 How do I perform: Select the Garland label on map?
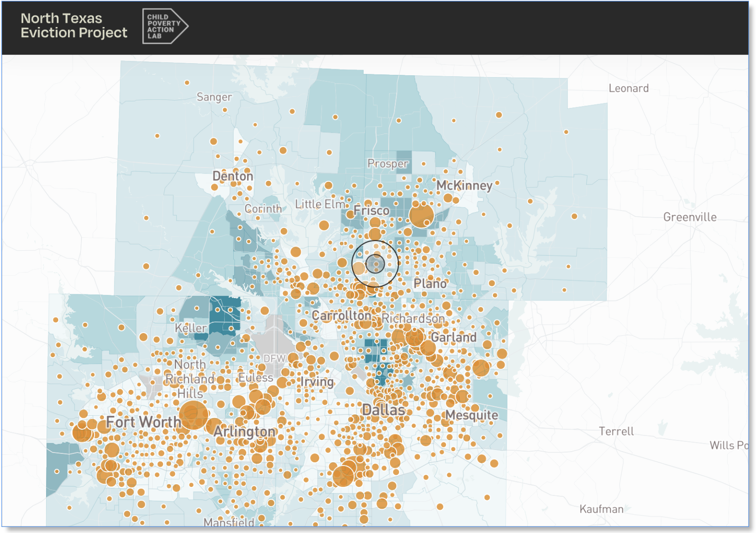click(453, 337)
